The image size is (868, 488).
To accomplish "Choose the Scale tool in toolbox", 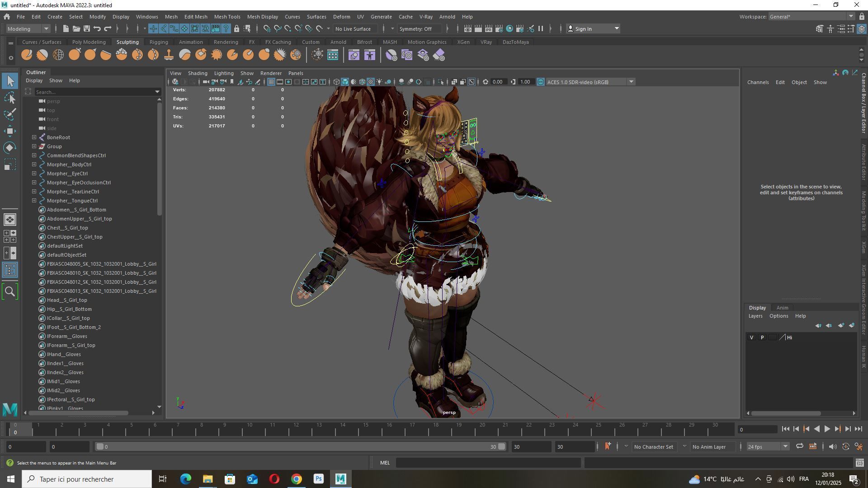I will pyautogui.click(x=10, y=164).
